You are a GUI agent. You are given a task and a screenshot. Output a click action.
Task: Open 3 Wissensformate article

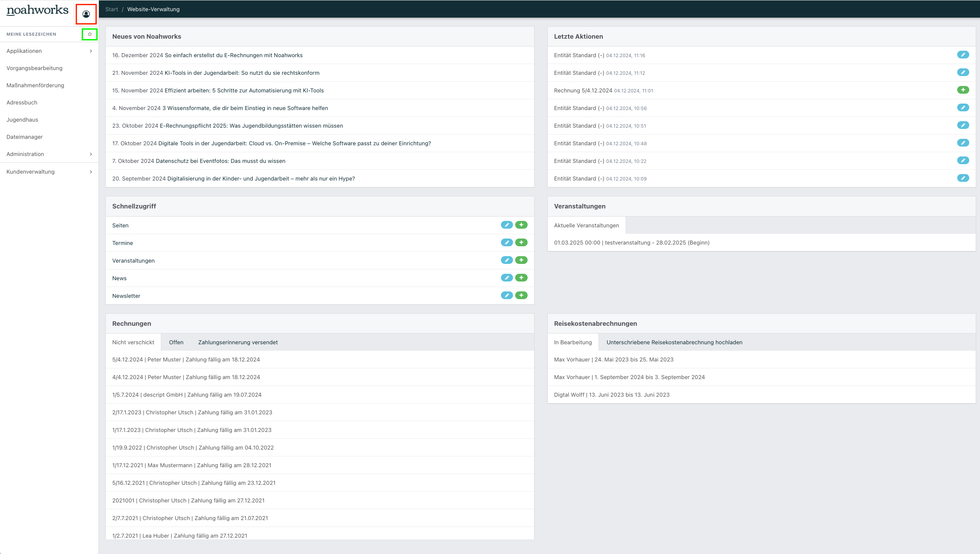(x=245, y=108)
